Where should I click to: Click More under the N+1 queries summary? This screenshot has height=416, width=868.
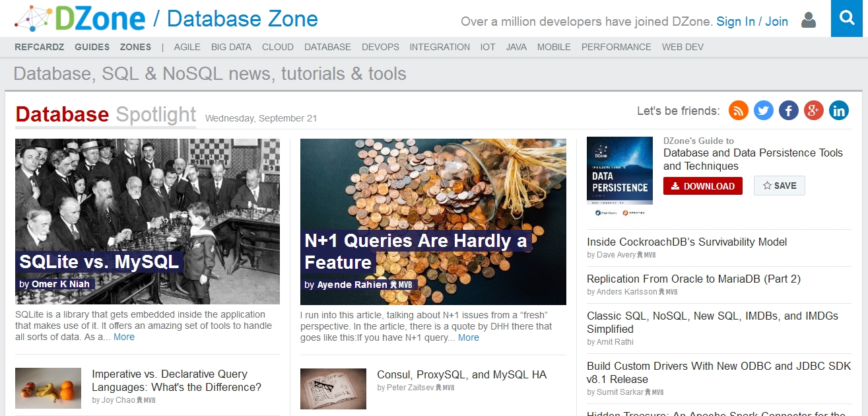[469, 337]
